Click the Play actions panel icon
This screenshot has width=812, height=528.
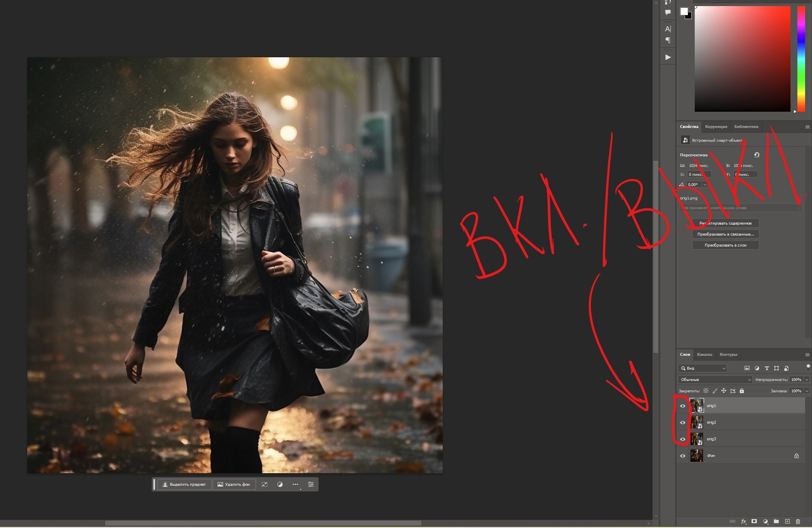[668, 57]
